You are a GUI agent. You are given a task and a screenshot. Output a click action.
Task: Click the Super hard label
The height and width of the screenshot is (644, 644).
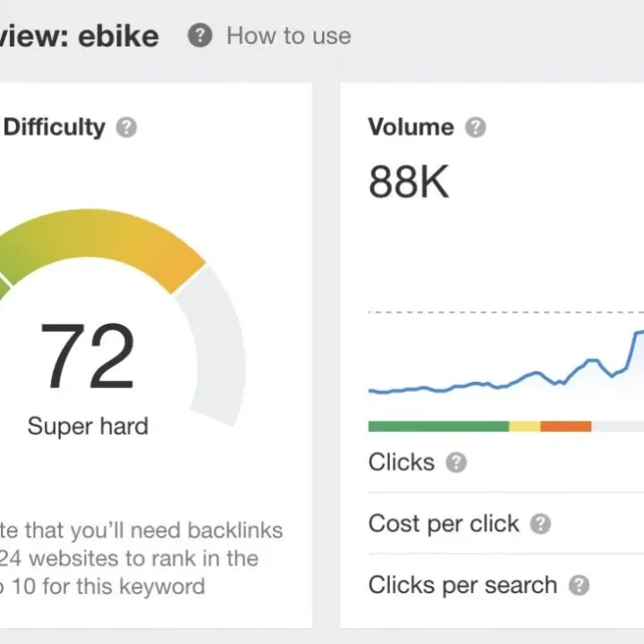click(88, 426)
